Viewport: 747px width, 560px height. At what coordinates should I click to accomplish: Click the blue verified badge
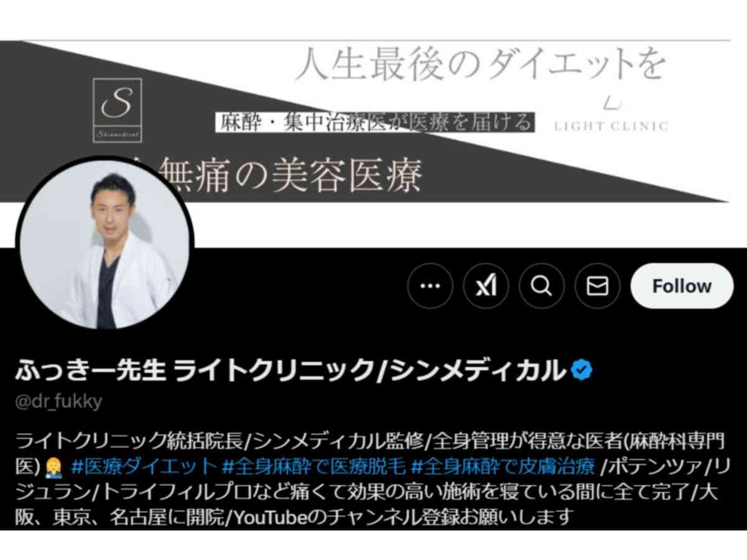pyautogui.click(x=582, y=371)
